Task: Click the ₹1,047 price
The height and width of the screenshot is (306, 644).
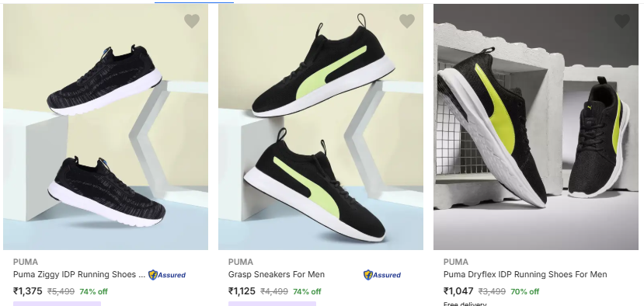Action: pyautogui.click(x=458, y=291)
